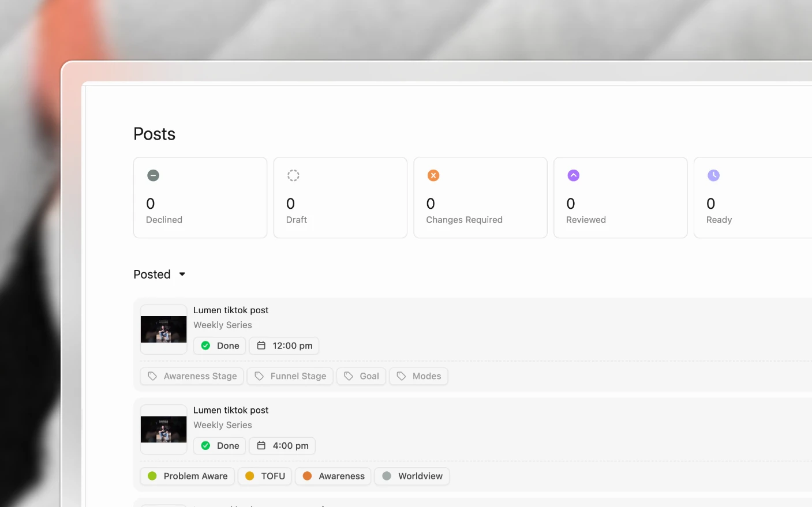Open first Lumen tiktok post title

231,310
